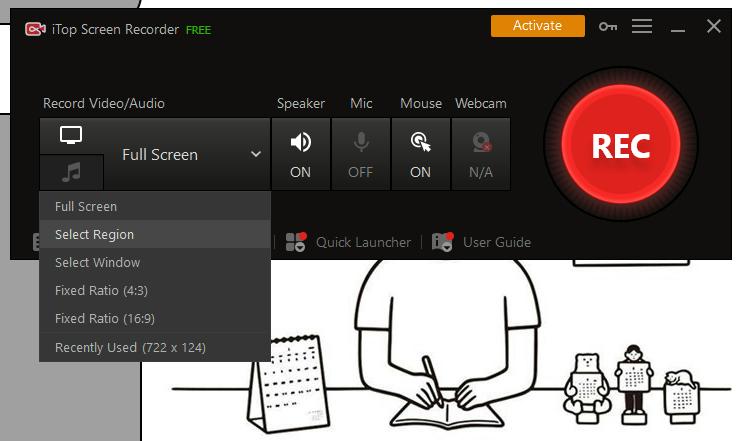
Task: Choose Select Window from the list
Action: [155, 262]
